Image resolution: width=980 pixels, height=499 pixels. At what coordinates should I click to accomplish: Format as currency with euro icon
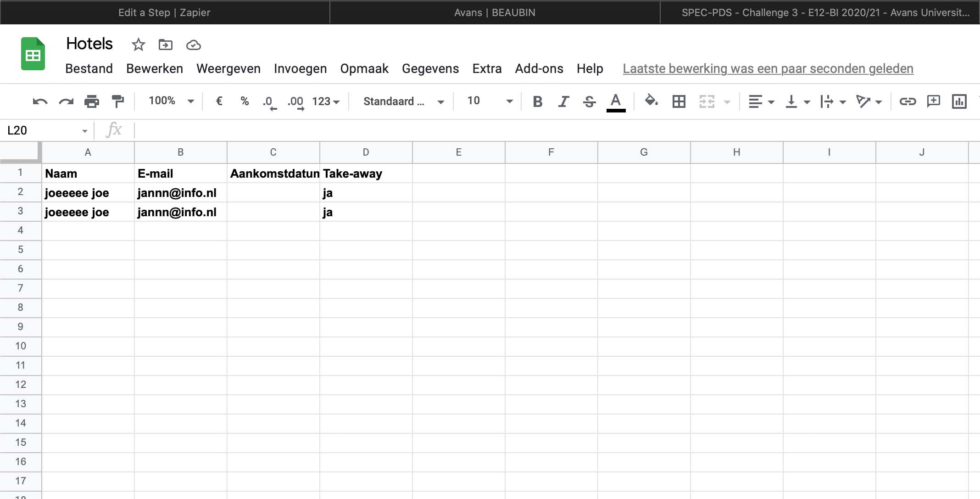click(219, 101)
